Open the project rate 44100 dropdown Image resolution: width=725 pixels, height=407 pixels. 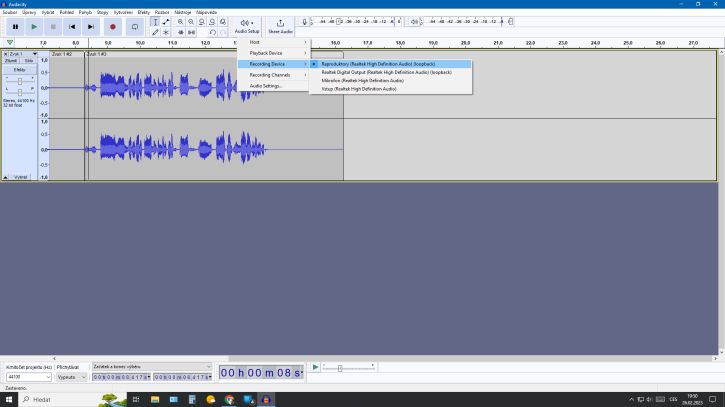tap(28, 377)
